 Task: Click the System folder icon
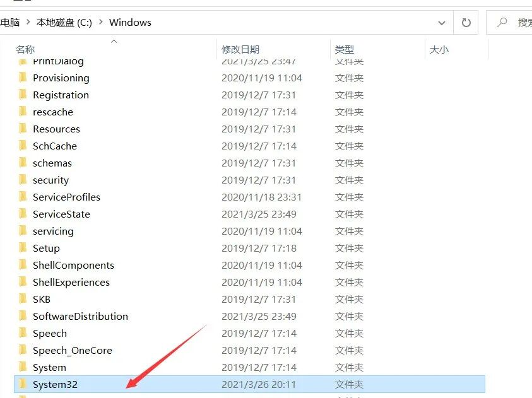click(23, 367)
